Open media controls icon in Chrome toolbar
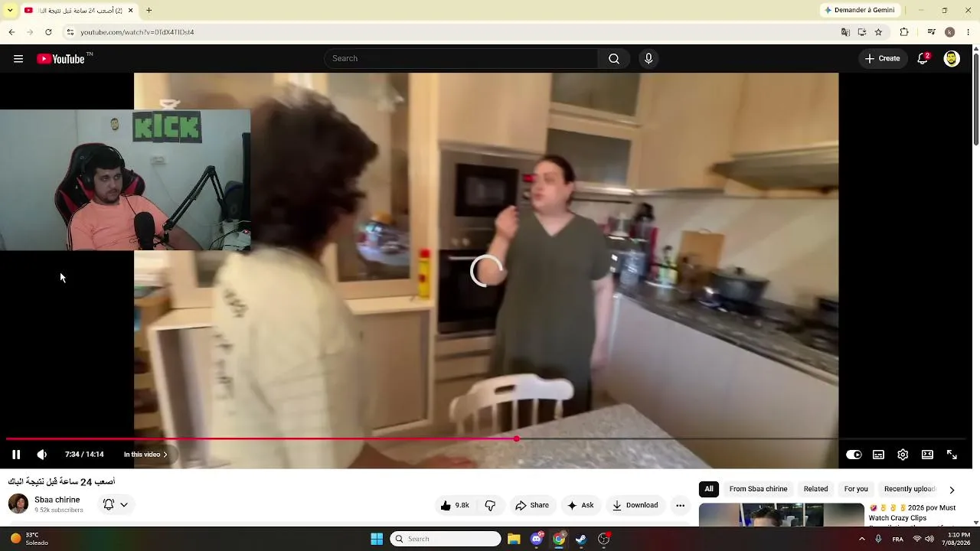The width and height of the screenshot is (980, 551). click(x=931, y=32)
